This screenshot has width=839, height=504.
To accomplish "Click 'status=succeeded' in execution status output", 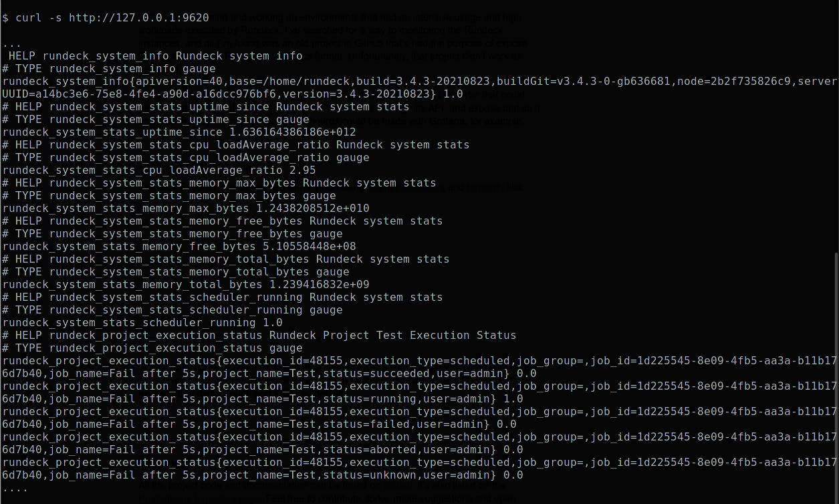I will (x=376, y=374).
